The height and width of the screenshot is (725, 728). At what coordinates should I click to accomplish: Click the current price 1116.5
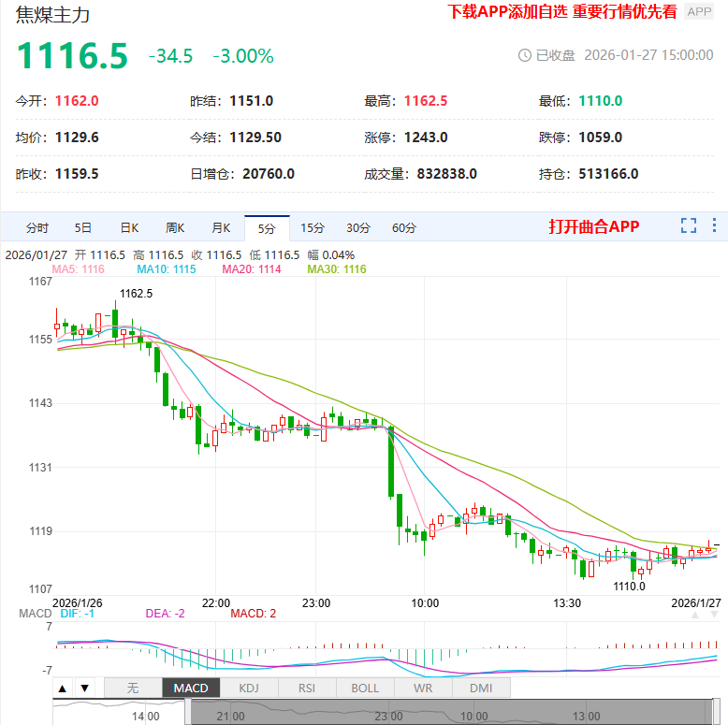[72, 56]
